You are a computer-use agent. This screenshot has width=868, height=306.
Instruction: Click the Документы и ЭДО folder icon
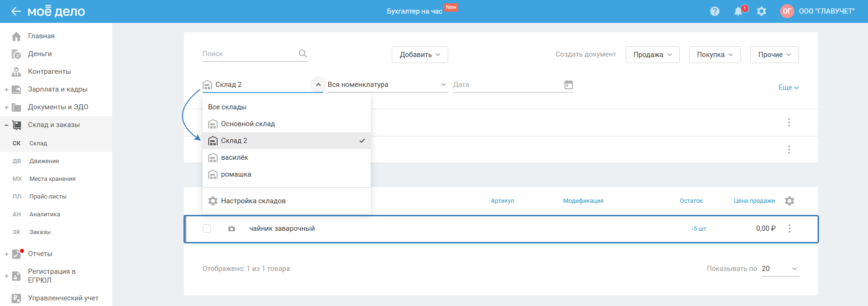coord(16,107)
